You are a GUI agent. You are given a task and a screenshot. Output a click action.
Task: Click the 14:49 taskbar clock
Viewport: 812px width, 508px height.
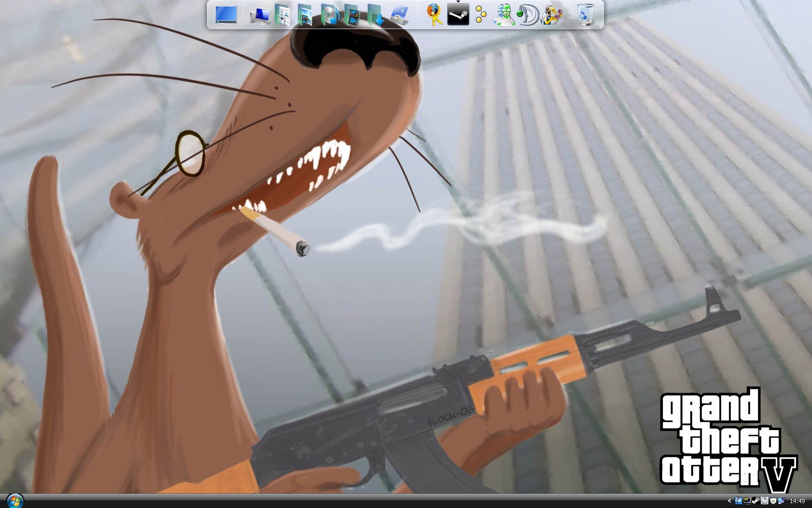[797, 501]
